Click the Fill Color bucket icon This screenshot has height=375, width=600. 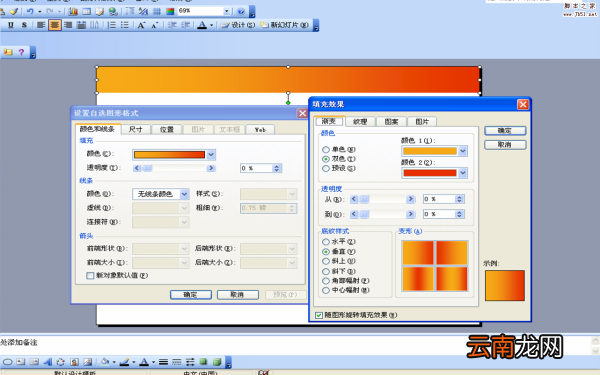105,362
